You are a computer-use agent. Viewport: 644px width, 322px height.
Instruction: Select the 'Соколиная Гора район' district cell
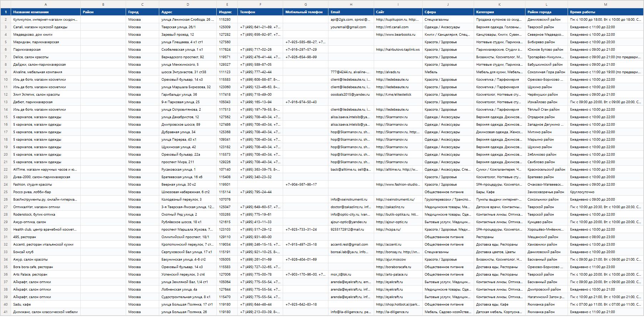pyautogui.click(x=546, y=72)
